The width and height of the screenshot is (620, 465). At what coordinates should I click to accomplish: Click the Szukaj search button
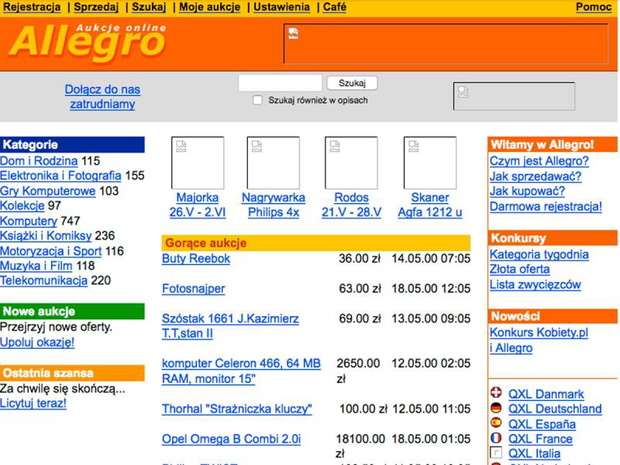click(x=352, y=83)
